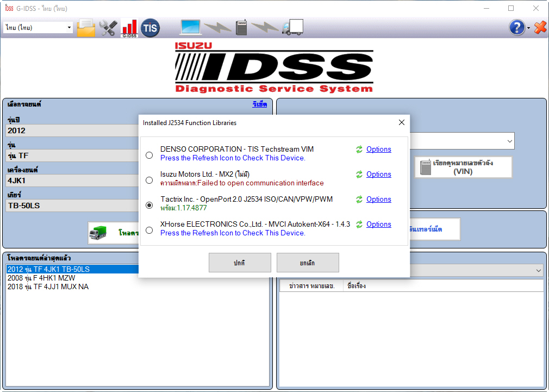The height and width of the screenshot is (392, 549).
Task: Click the load vehicle button with green truck
Action: tap(114, 233)
